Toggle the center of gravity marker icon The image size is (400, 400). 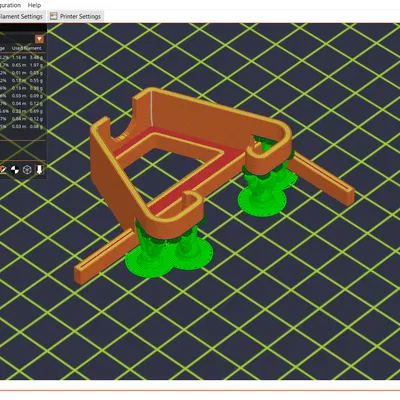[x=15, y=170]
